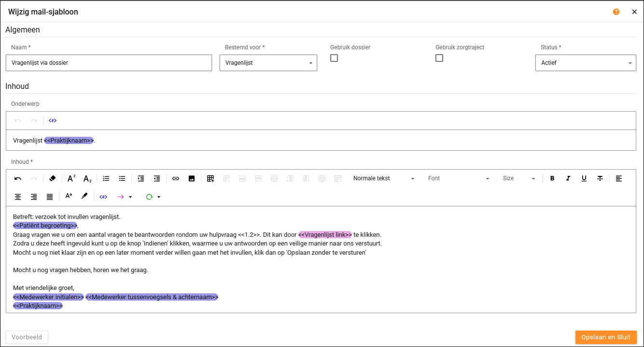Insert a table into the template
The height and width of the screenshot is (347, 644).
tap(210, 179)
